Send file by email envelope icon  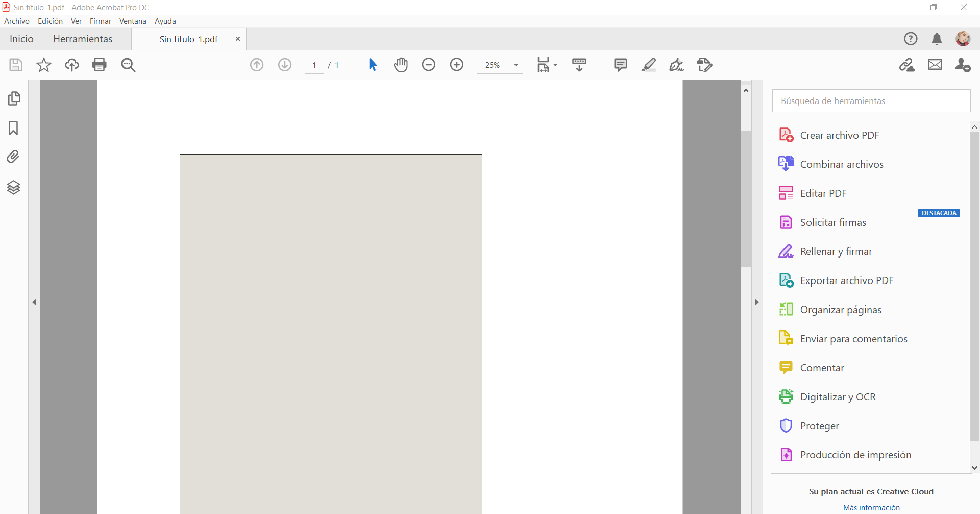[935, 65]
